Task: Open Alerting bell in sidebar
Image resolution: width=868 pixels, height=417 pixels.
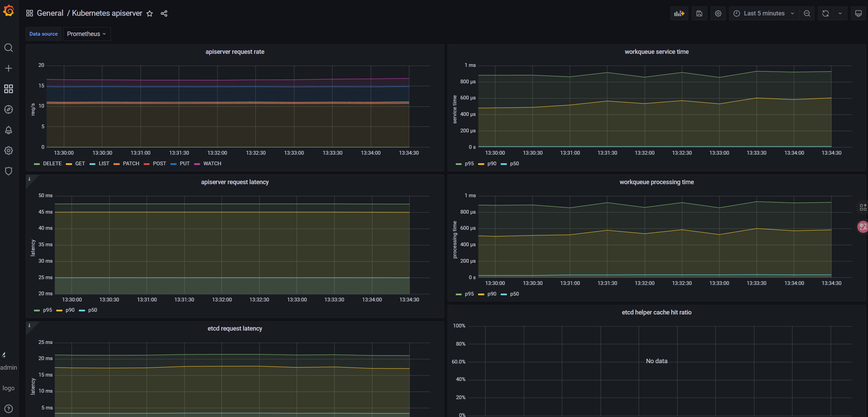Action: (9, 130)
